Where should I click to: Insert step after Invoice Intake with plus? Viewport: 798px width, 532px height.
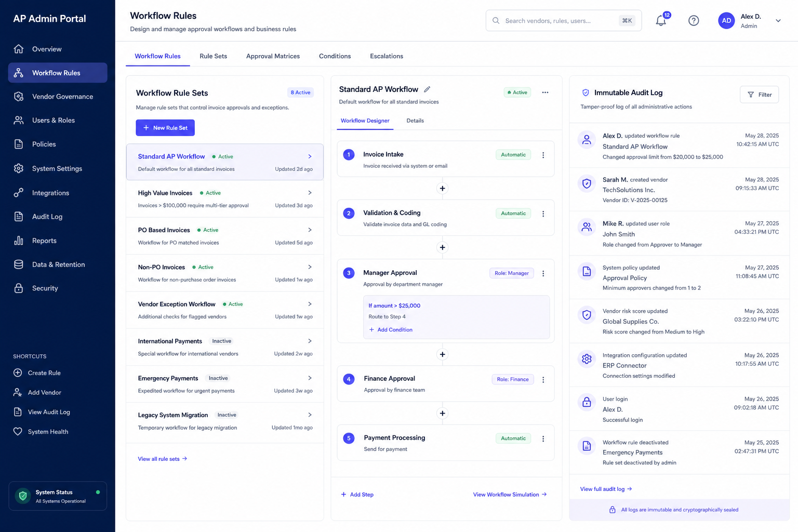click(x=442, y=189)
